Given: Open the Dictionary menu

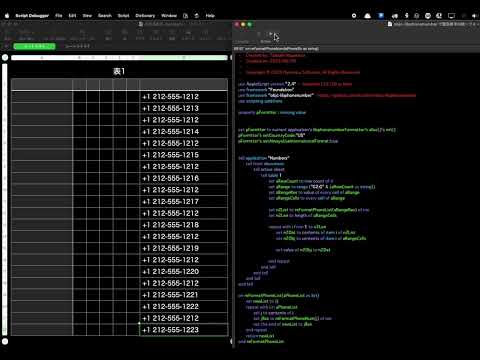Looking at the screenshot, I should click(x=145, y=16).
